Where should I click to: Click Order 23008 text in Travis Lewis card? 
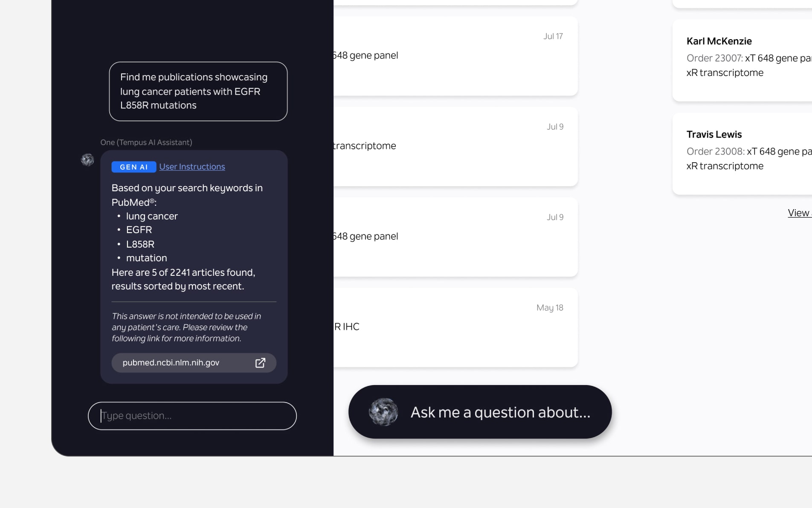pyautogui.click(x=716, y=152)
